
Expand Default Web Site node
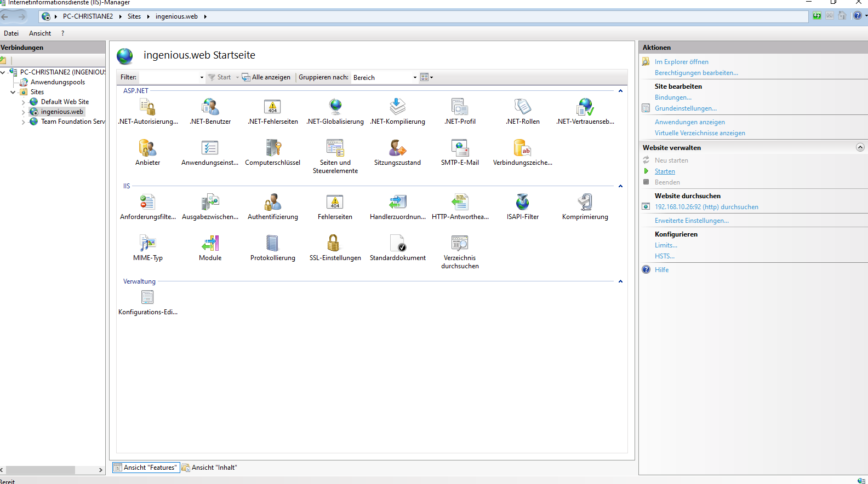coord(24,102)
